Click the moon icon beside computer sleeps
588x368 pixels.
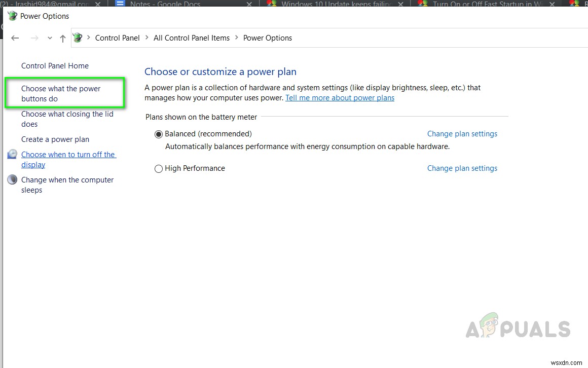[x=12, y=180]
